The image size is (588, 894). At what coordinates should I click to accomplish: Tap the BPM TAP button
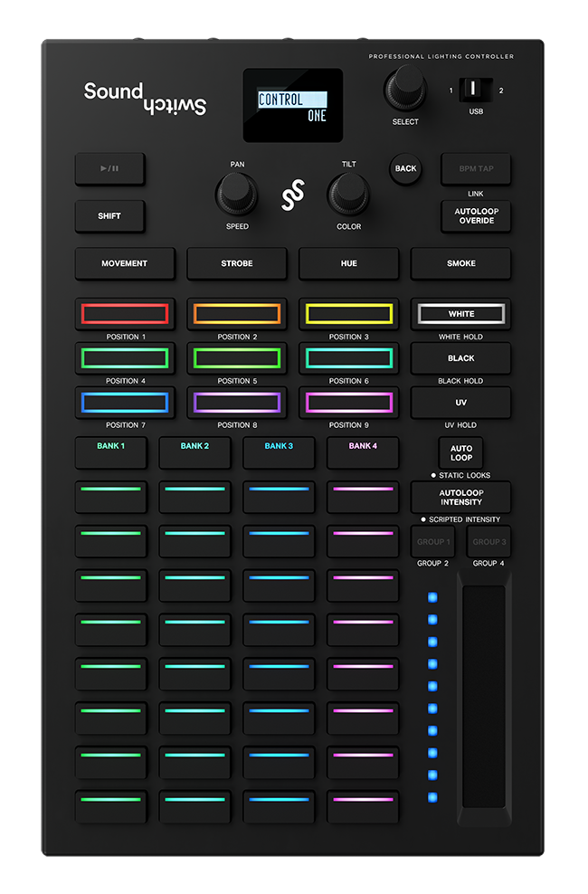[476, 169]
